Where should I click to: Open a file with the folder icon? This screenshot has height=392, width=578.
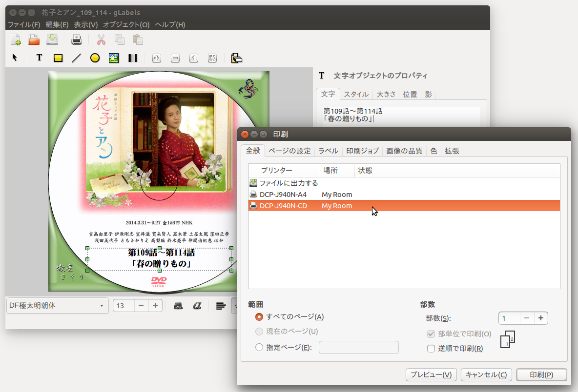click(34, 39)
